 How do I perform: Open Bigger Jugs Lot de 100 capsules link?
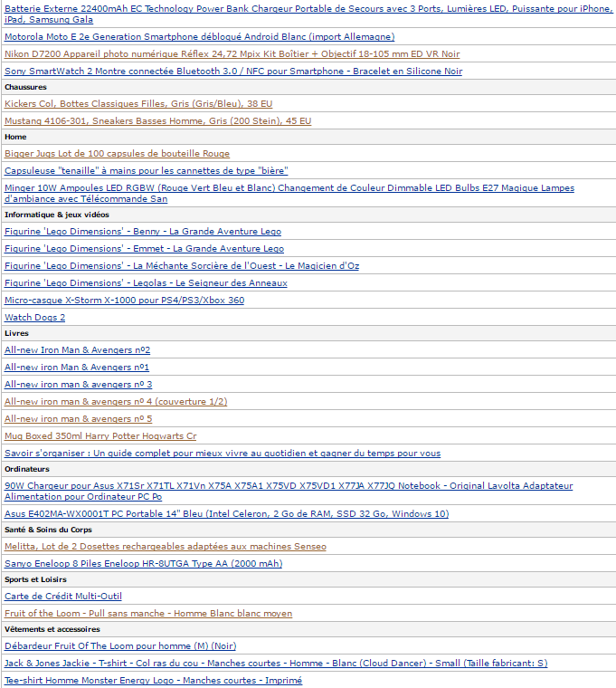(117, 154)
